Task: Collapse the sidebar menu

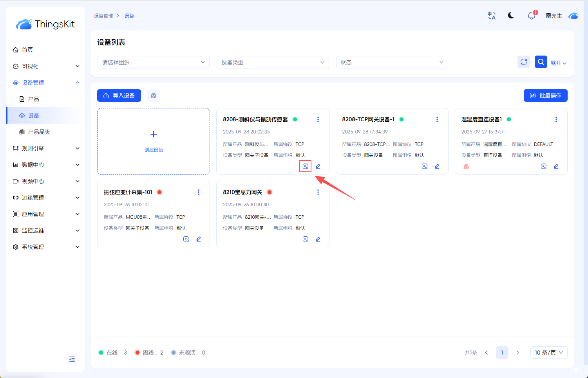Action: [x=72, y=359]
